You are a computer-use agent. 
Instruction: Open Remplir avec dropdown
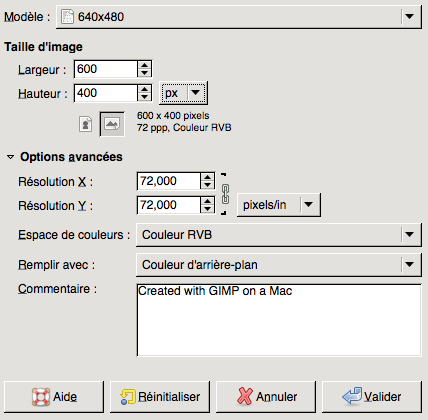click(x=279, y=265)
